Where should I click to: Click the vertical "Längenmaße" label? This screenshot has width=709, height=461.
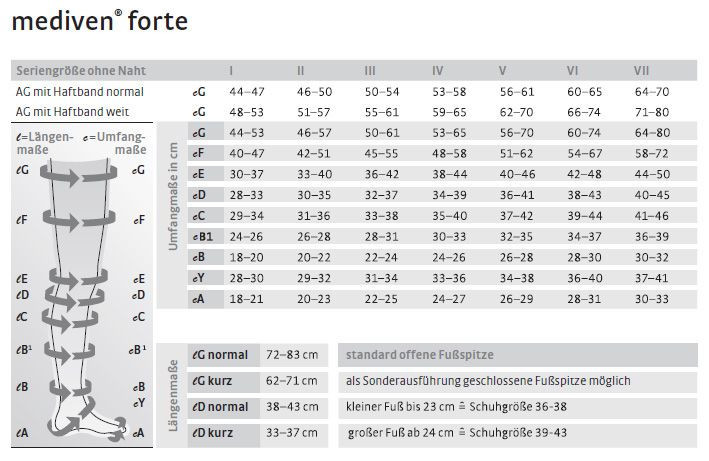tap(173, 395)
